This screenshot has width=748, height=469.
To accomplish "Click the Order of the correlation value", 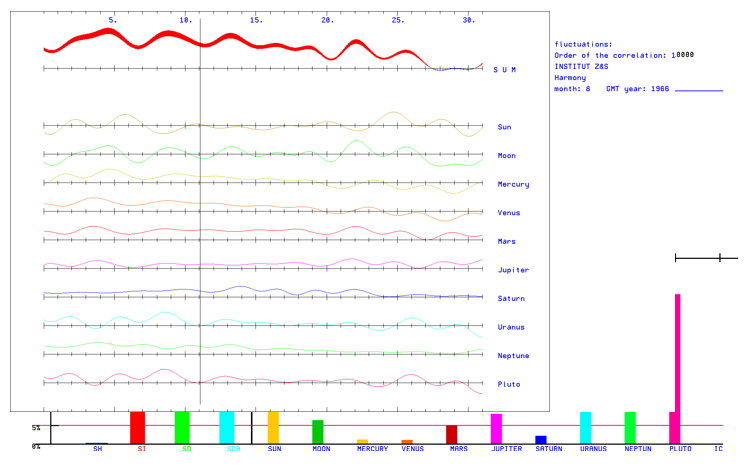I will click(x=683, y=56).
